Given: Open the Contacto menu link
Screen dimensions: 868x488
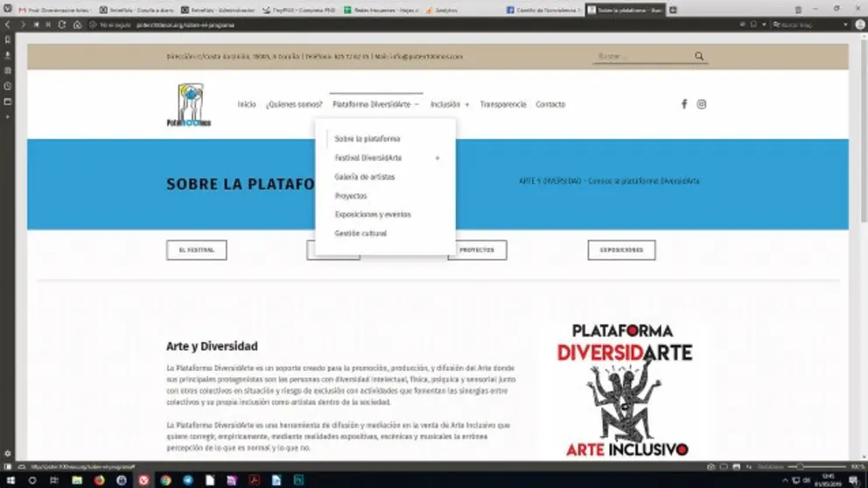Looking at the screenshot, I should click(550, 104).
